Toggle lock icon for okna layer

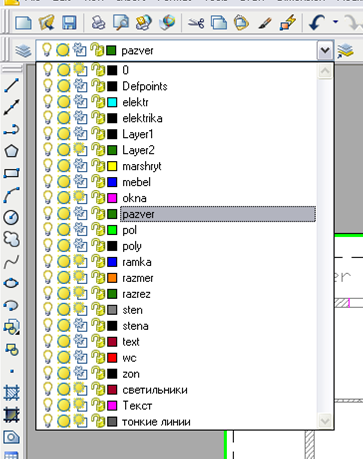(x=98, y=198)
